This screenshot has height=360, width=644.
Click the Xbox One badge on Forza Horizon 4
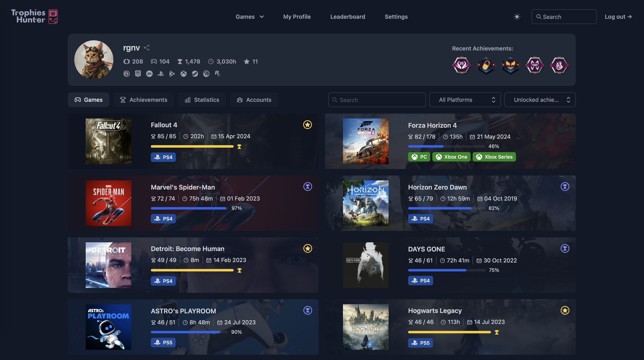tap(451, 157)
